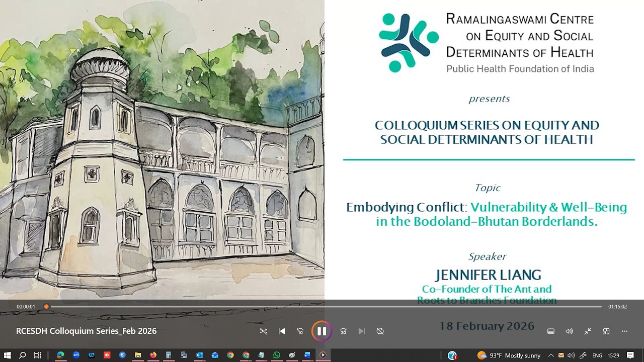Skip forward 30 seconds

(x=343, y=331)
